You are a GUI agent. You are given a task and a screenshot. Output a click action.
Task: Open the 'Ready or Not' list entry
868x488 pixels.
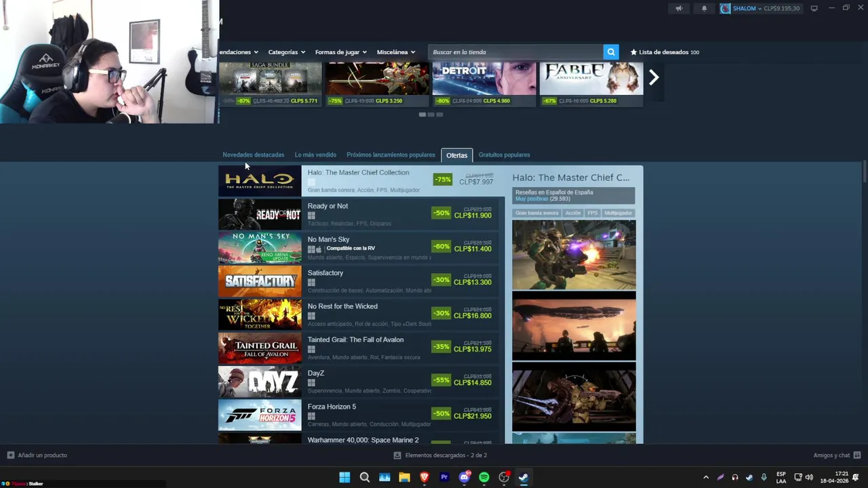point(358,214)
